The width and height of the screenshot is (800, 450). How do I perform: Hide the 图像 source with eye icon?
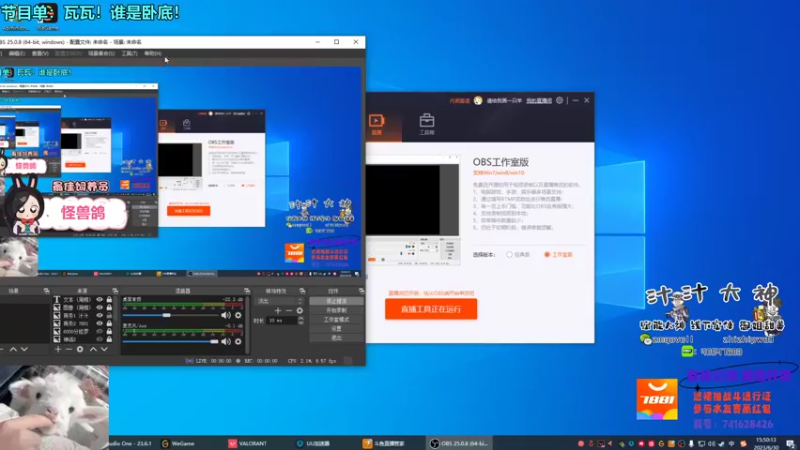point(99,308)
